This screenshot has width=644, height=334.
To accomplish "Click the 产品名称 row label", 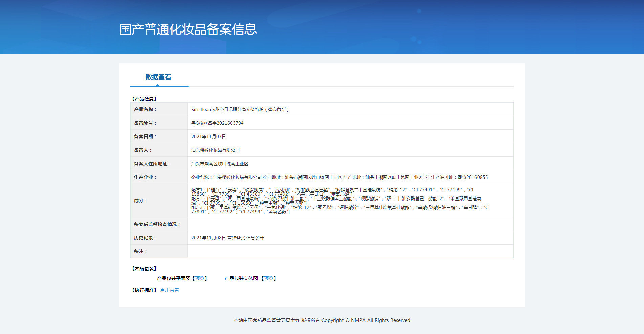I will [145, 109].
